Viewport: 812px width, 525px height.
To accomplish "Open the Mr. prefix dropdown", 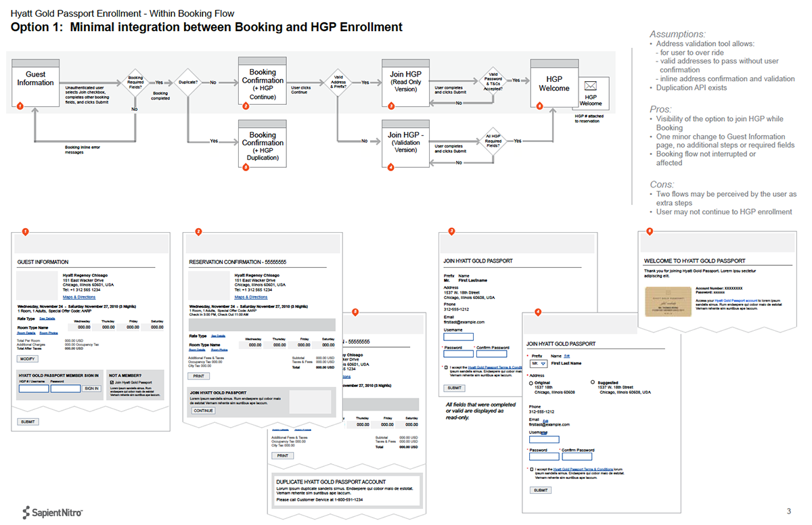I will [539, 363].
